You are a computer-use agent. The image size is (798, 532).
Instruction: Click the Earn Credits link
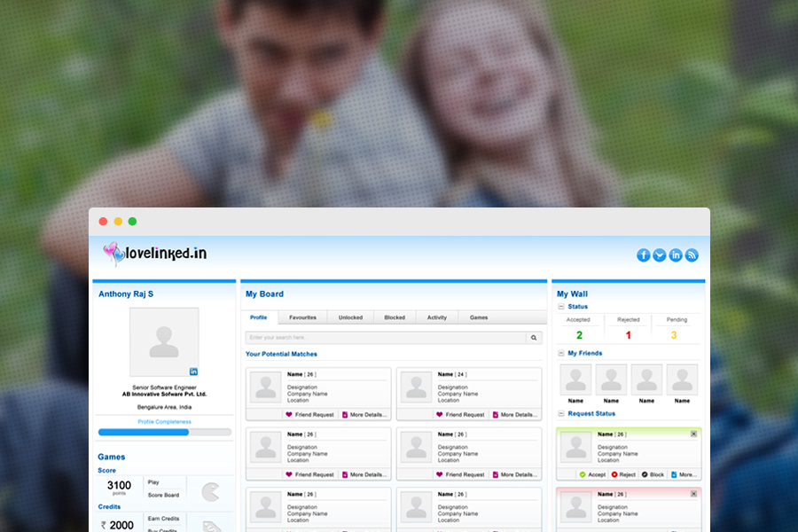[x=163, y=518]
